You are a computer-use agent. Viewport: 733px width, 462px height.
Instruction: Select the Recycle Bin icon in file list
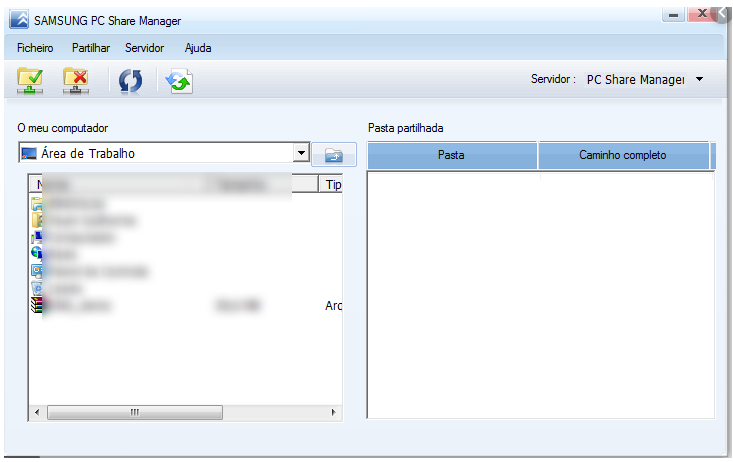point(37,288)
